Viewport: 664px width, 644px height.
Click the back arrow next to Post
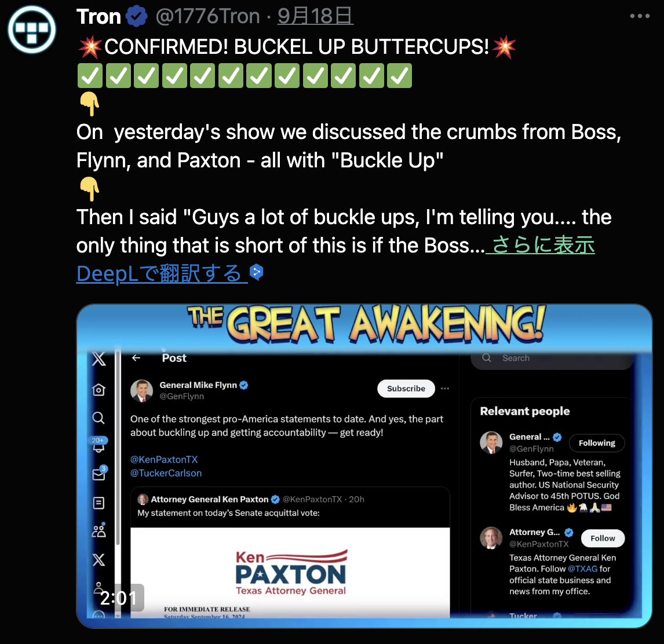(x=136, y=358)
